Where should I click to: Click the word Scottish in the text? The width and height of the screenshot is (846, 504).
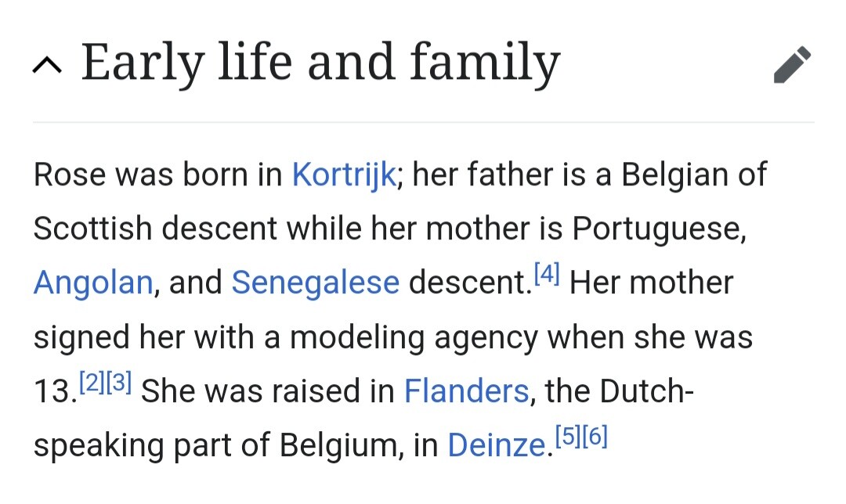[x=92, y=229]
